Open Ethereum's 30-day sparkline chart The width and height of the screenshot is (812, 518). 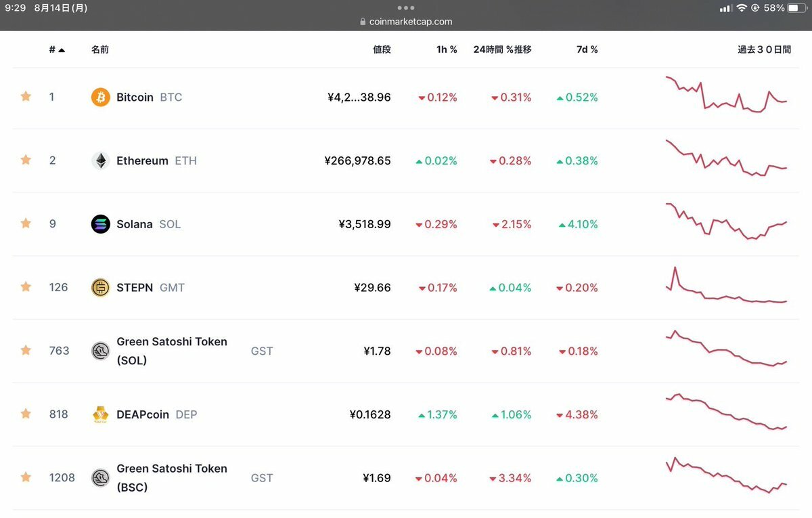tap(727, 158)
